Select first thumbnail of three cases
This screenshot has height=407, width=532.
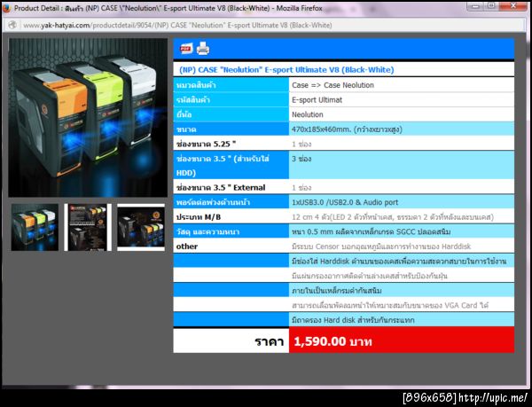point(35,227)
